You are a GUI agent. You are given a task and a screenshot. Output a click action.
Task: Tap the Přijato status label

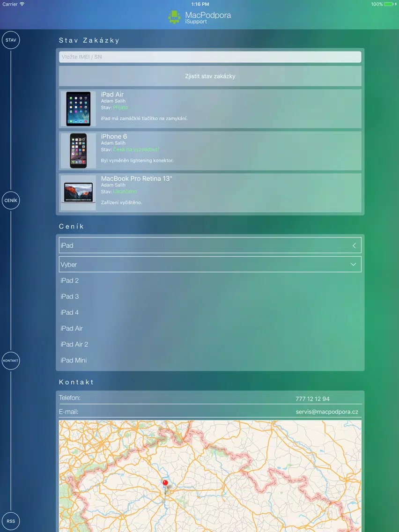click(x=120, y=108)
